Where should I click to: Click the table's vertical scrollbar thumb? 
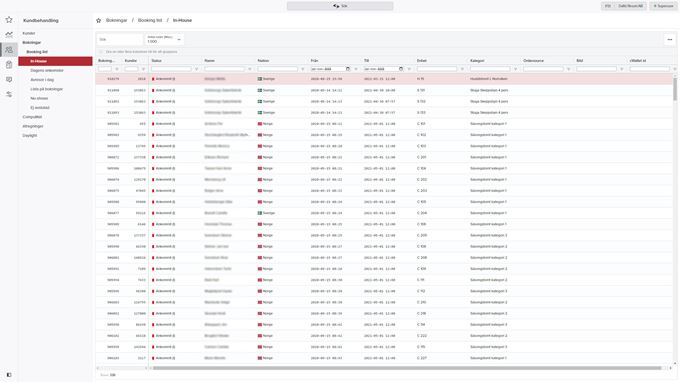tap(675, 89)
